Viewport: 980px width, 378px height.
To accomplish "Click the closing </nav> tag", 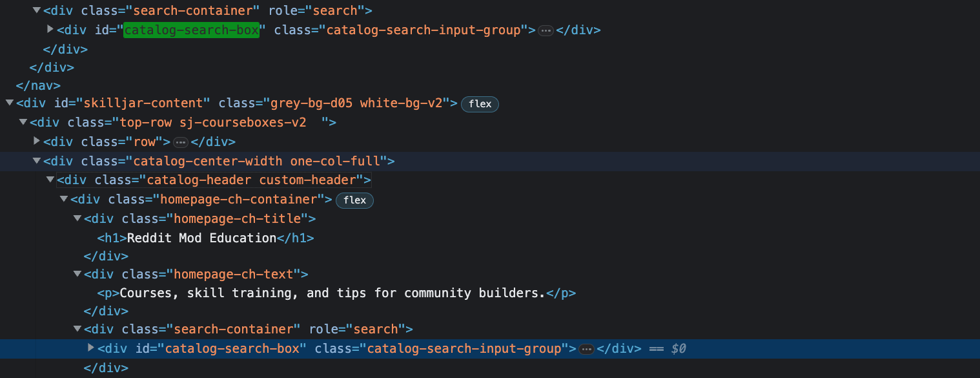I will tap(38, 85).
